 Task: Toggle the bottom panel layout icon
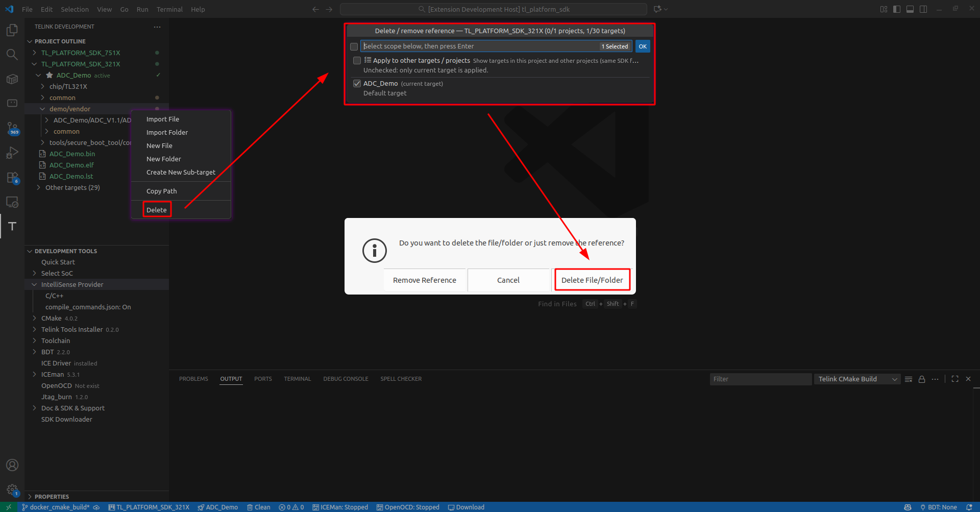910,9
